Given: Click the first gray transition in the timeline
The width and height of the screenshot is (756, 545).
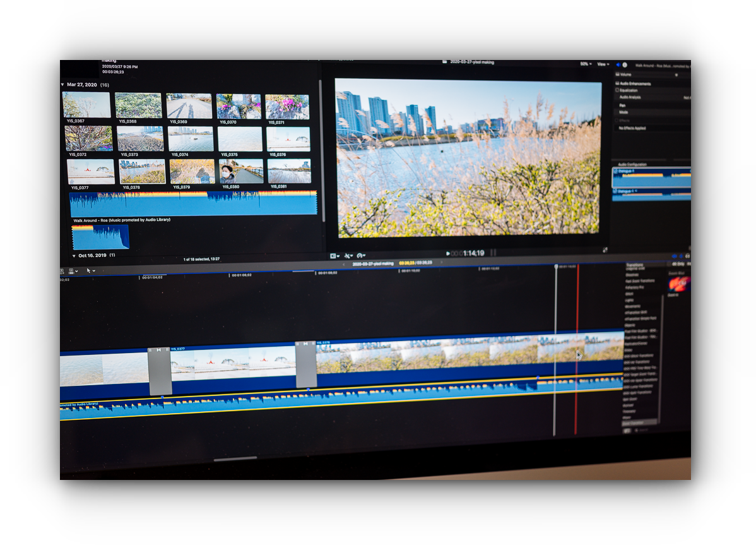Looking at the screenshot, I should point(160,371).
